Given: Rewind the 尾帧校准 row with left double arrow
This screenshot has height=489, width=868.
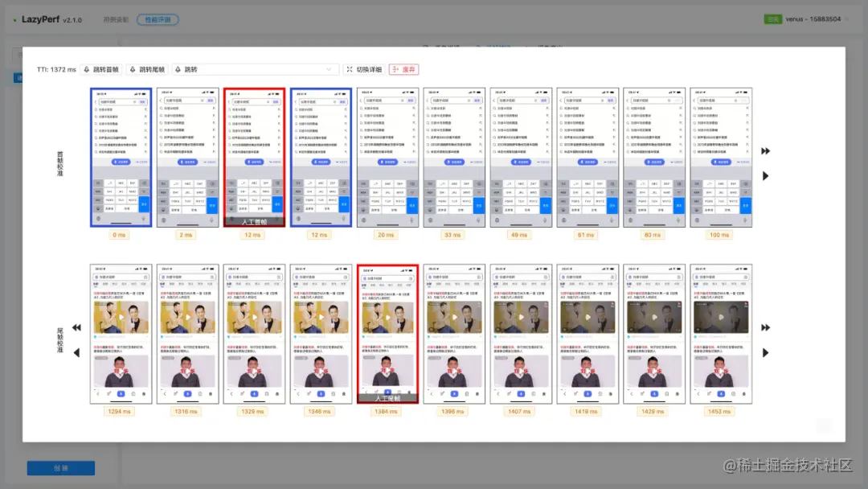Looking at the screenshot, I should tap(76, 327).
